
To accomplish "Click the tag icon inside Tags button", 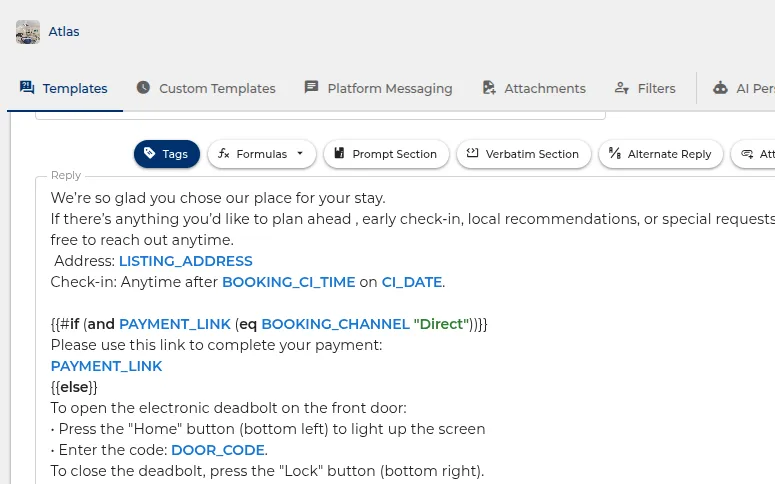I will pyautogui.click(x=149, y=153).
